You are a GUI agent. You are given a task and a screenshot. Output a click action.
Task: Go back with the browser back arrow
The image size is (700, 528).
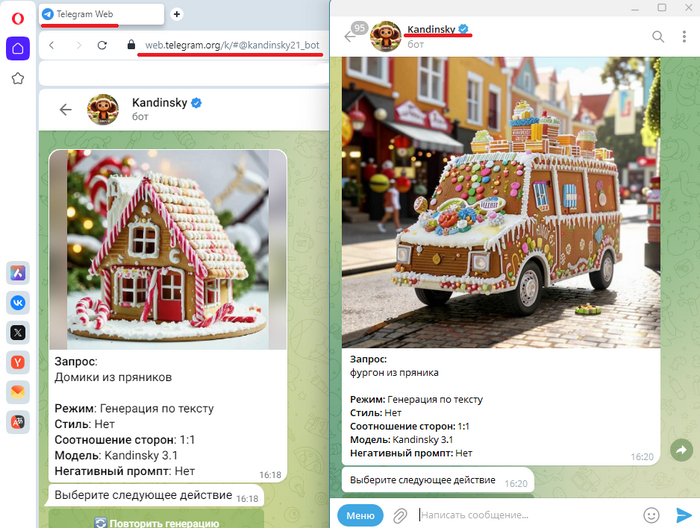tap(52, 45)
